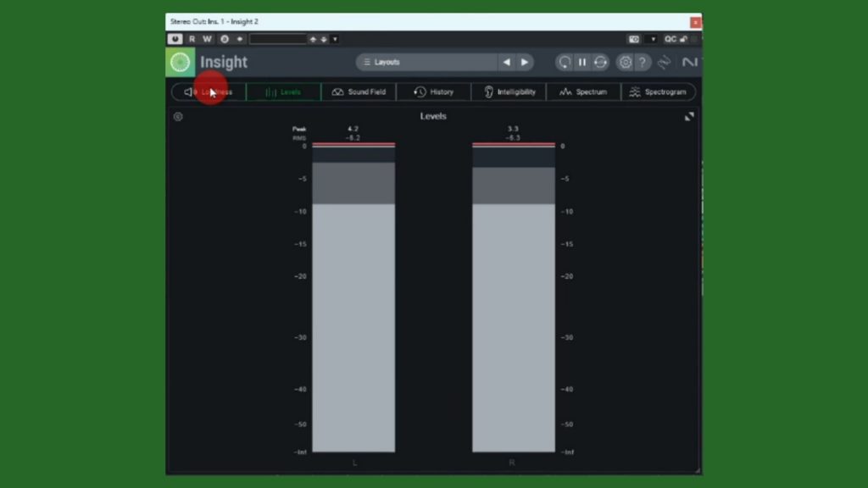Go to the next layout arrow
Viewport: 868px width, 488px height.
pos(525,62)
